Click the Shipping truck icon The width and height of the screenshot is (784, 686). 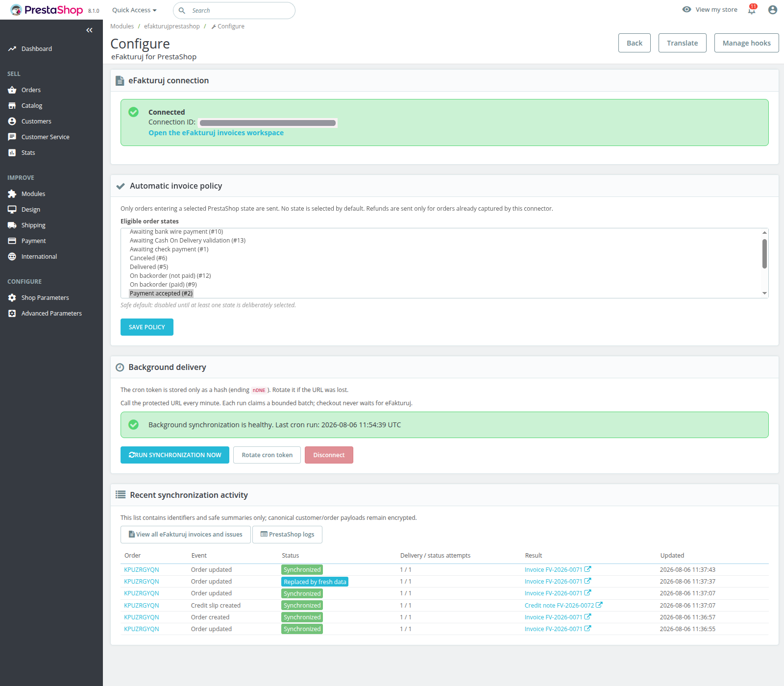(12, 225)
